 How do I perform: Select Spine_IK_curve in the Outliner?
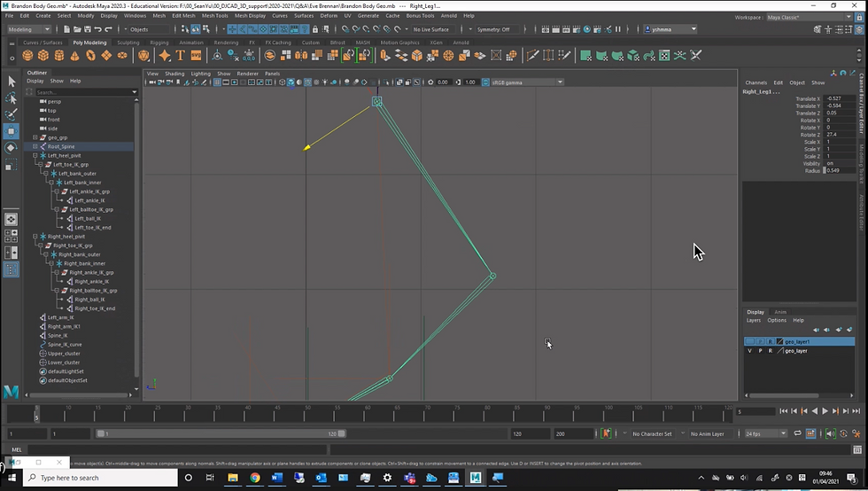pos(65,345)
